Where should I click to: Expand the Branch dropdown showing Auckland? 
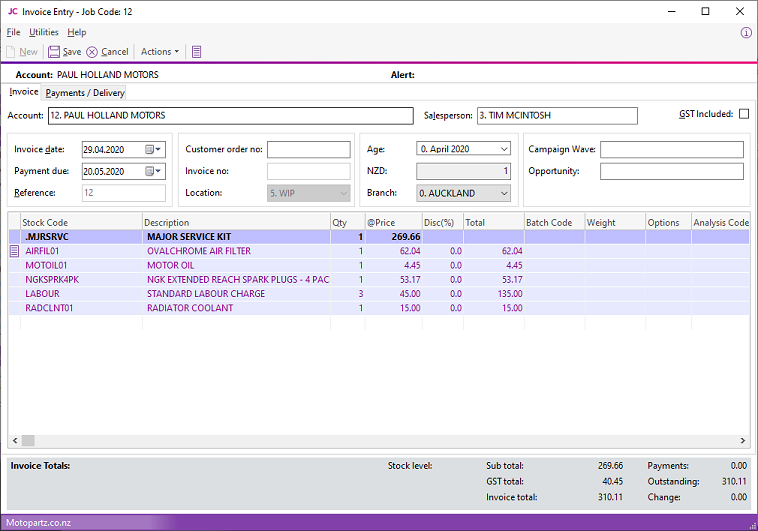pyautogui.click(x=502, y=193)
